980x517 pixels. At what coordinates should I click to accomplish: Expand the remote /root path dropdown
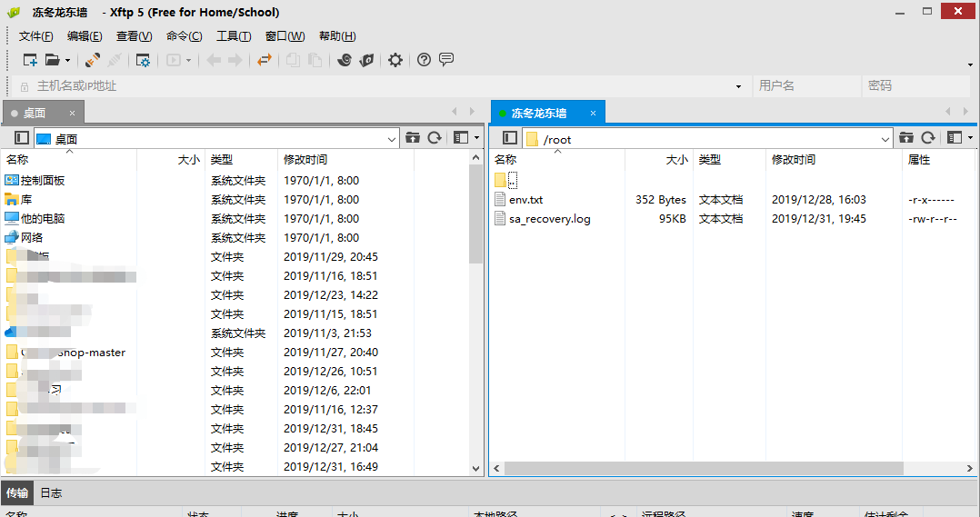click(885, 139)
